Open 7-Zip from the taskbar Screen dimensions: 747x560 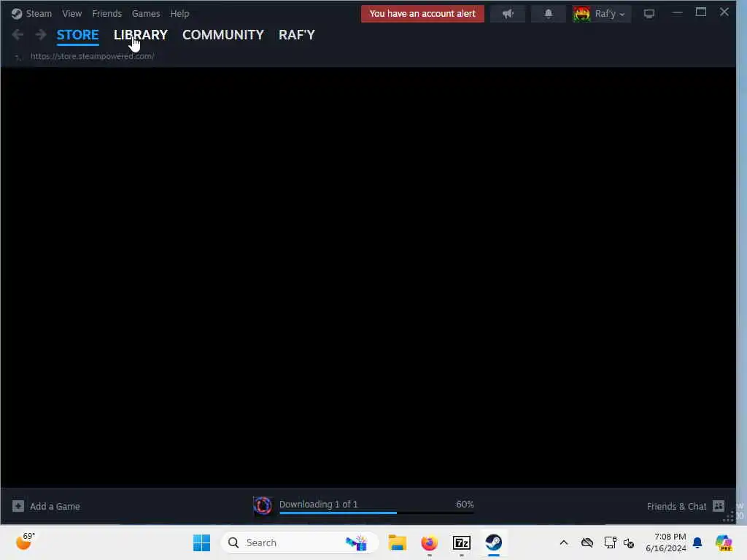pyautogui.click(x=462, y=542)
